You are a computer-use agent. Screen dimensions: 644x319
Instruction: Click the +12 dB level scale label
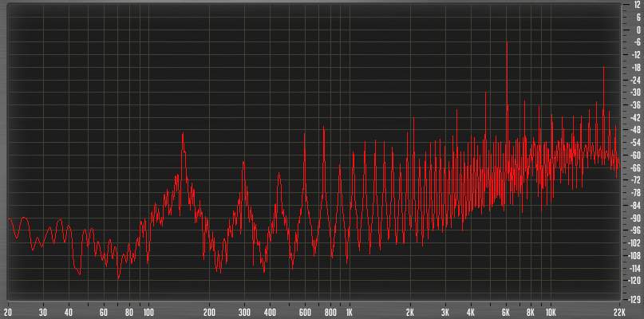pos(637,5)
